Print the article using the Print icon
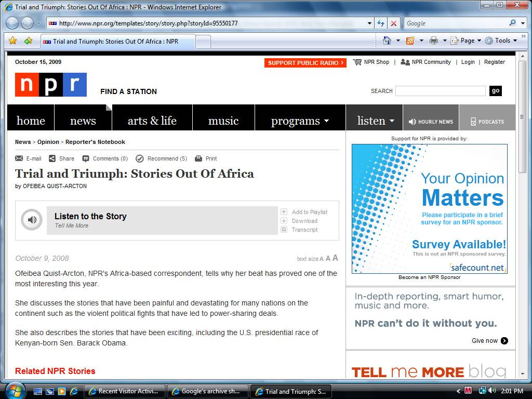 pyautogui.click(x=198, y=158)
